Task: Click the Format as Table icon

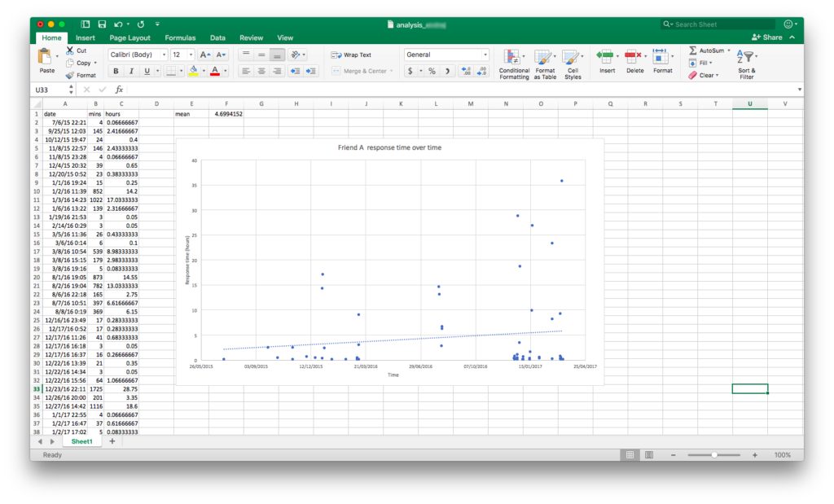Action: (545, 57)
